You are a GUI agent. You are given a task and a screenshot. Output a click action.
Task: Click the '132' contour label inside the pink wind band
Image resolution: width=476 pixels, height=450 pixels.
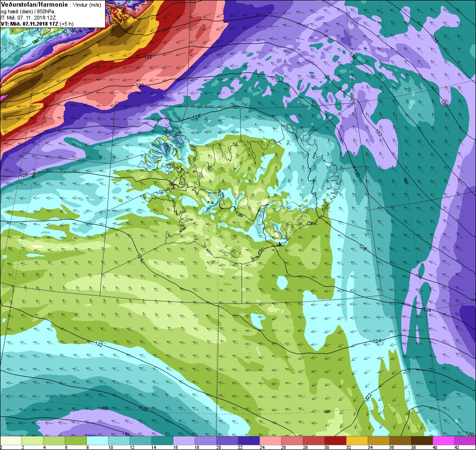tap(148, 57)
